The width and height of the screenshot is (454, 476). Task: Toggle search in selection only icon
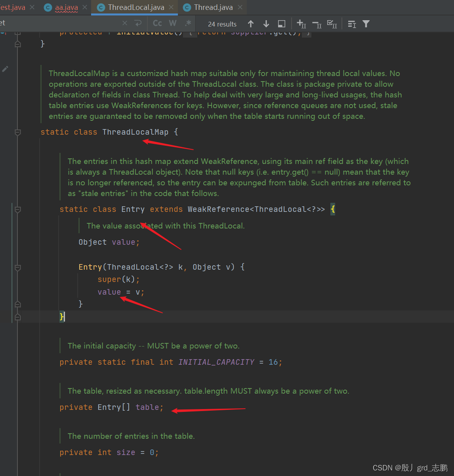pyautogui.click(x=352, y=24)
